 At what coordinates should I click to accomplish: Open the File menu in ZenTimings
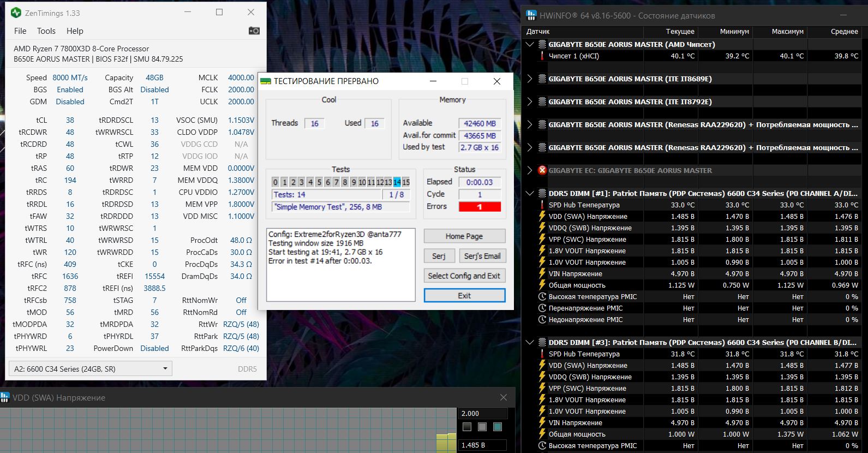20,31
